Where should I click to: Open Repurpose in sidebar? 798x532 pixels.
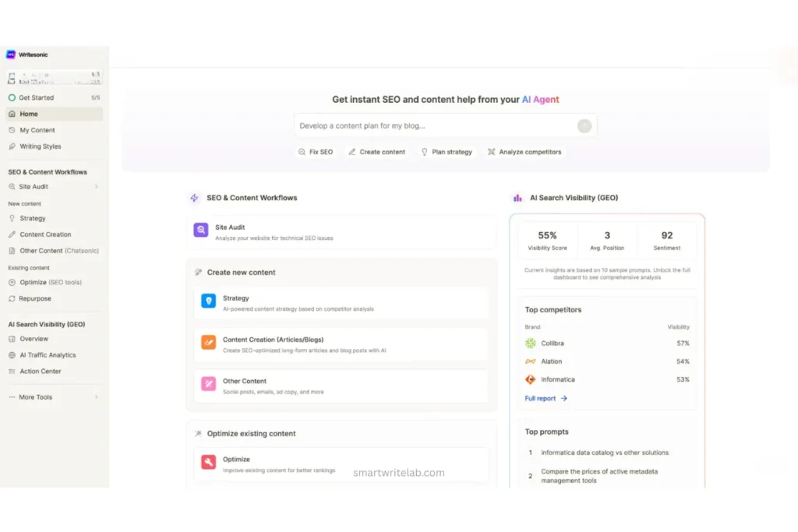tap(54, 298)
